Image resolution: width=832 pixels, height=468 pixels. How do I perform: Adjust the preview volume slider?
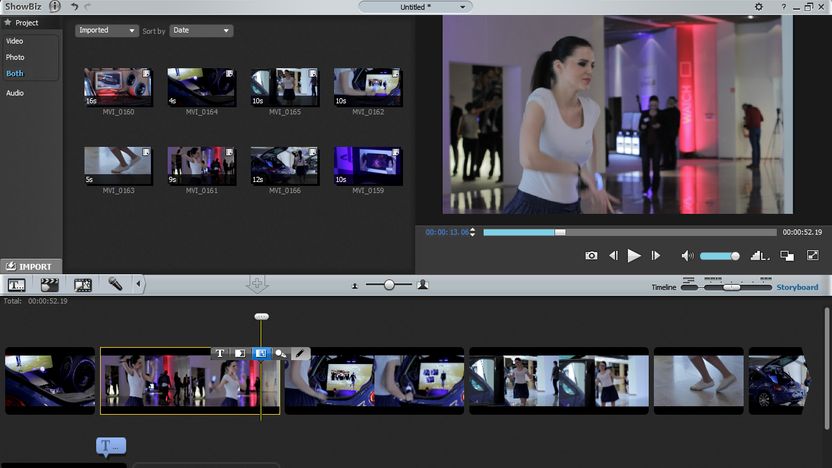click(x=720, y=256)
